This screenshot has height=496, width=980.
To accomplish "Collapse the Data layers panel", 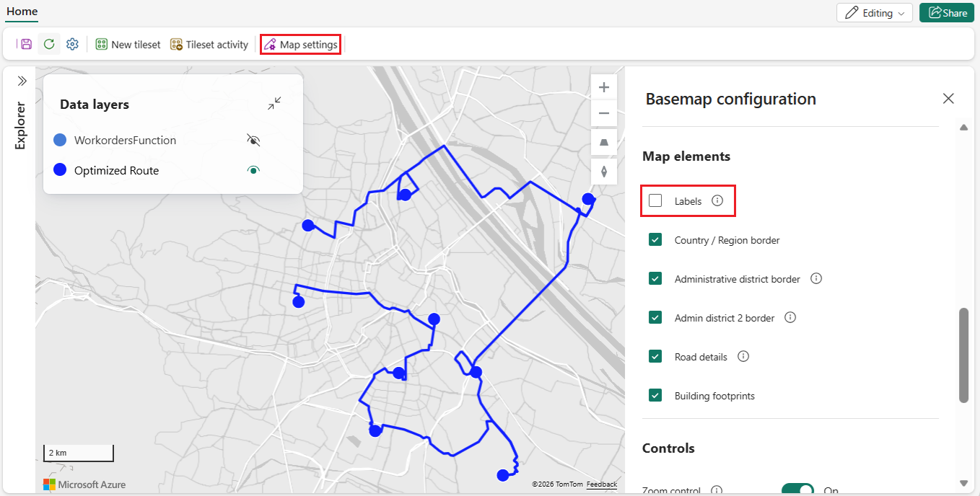I will click(x=274, y=104).
